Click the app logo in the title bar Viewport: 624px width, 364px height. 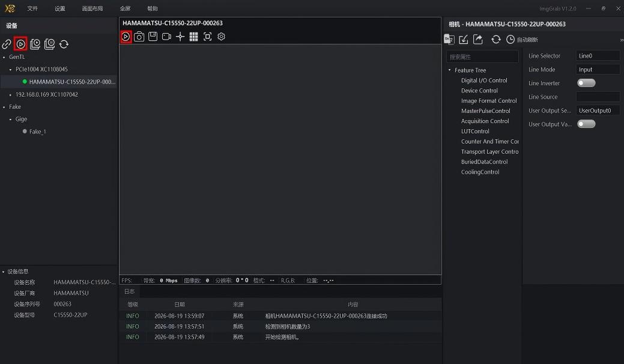coord(10,8)
